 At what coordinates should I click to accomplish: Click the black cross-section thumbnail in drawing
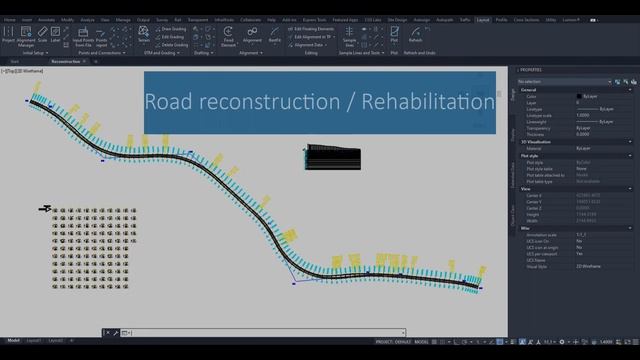[332, 157]
